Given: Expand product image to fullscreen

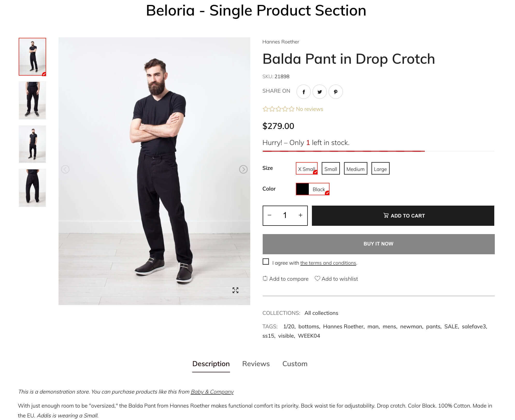Looking at the screenshot, I should pyautogui.click(x=235, y=290).
